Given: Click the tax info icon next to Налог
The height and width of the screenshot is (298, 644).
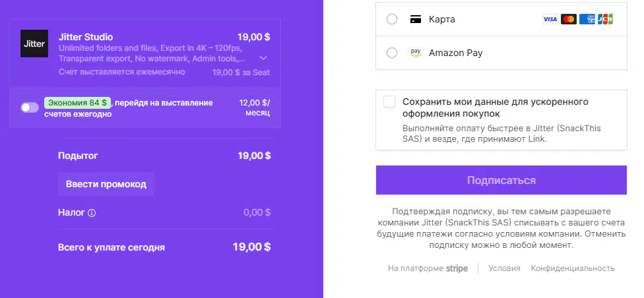Looking at the screenshot, I should coord(92,213).
